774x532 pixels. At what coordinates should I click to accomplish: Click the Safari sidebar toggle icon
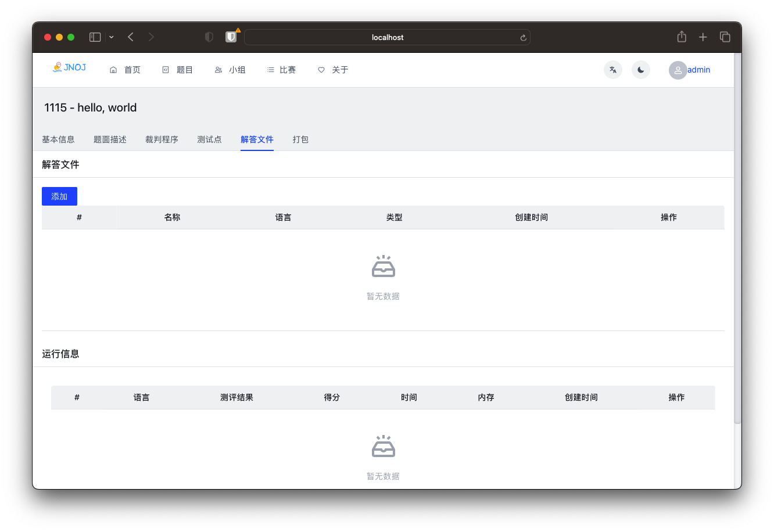[95, 37]
